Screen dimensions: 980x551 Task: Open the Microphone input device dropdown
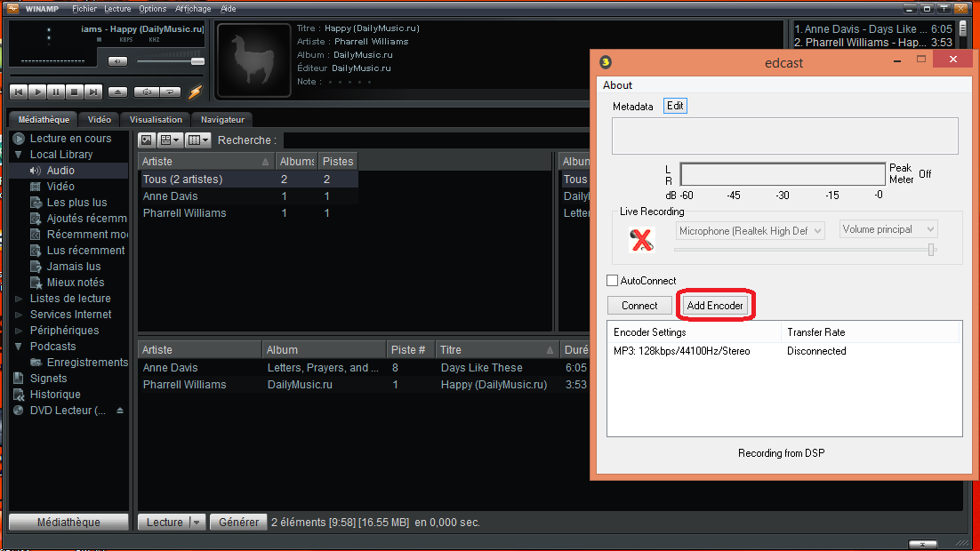[x=750, y=231]
